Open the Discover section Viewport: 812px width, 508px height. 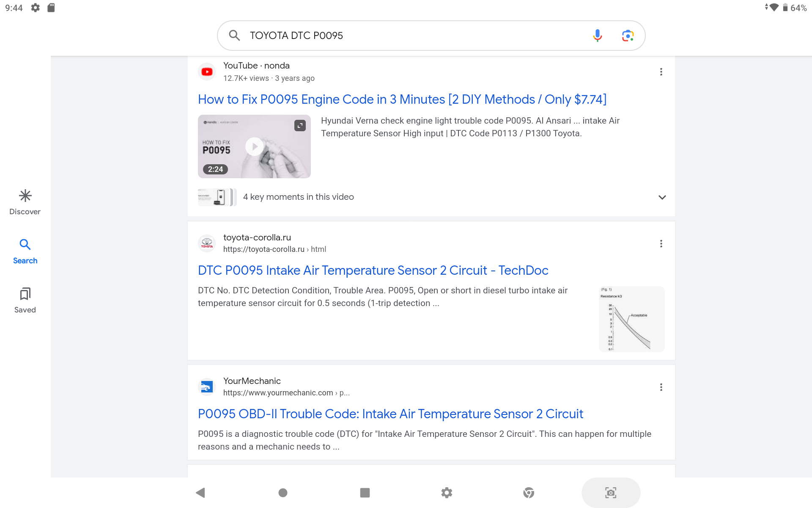25,202
